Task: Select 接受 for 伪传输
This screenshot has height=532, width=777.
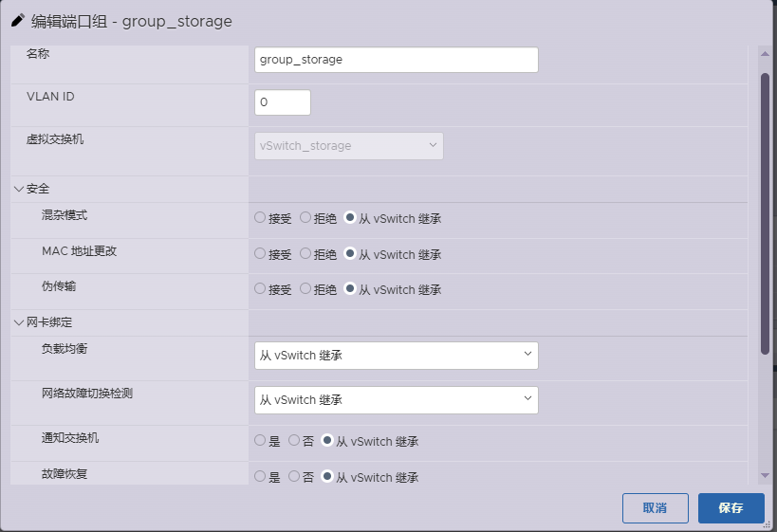Action: coord(260,289)
